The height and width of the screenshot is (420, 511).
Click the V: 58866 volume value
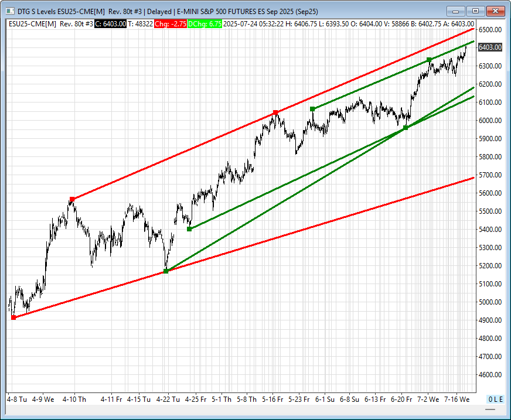(x=396, y=24)
